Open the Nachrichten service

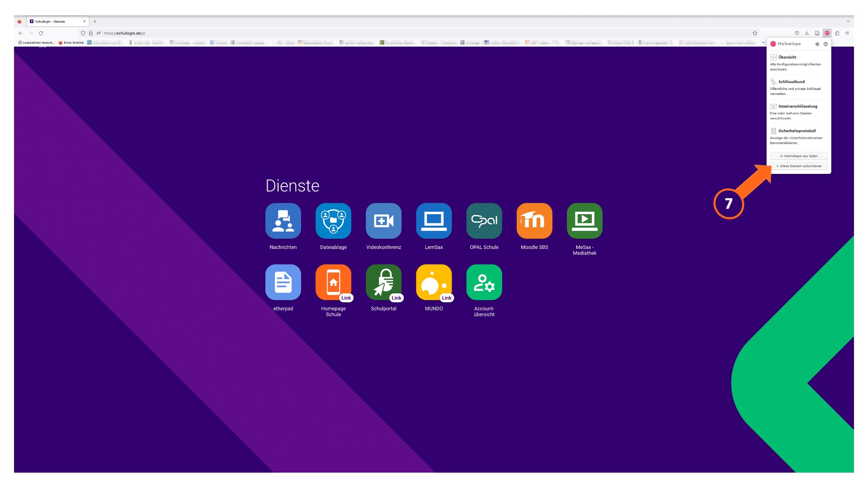coord(283,221)
